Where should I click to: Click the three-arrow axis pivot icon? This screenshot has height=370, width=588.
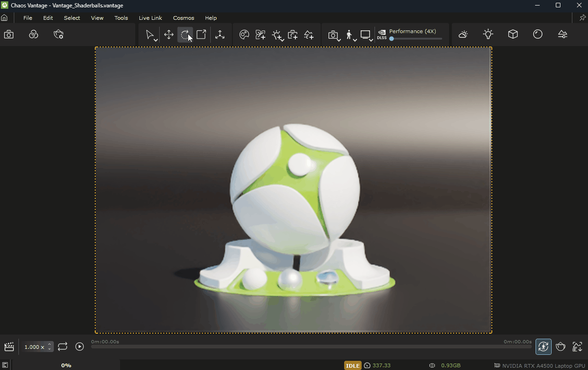pos(220,35)
